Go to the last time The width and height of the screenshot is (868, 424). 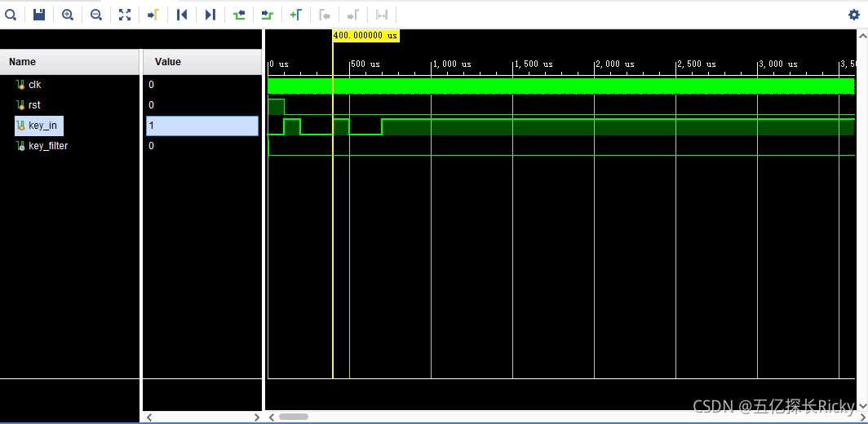tap(210, 15)
